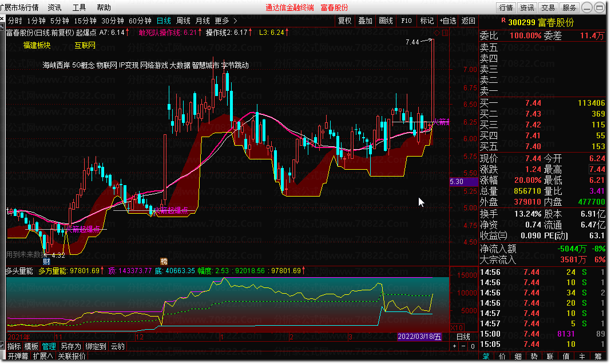
Task: Click the 买一 bid price 7.44
Action: [x=533, y=103]
